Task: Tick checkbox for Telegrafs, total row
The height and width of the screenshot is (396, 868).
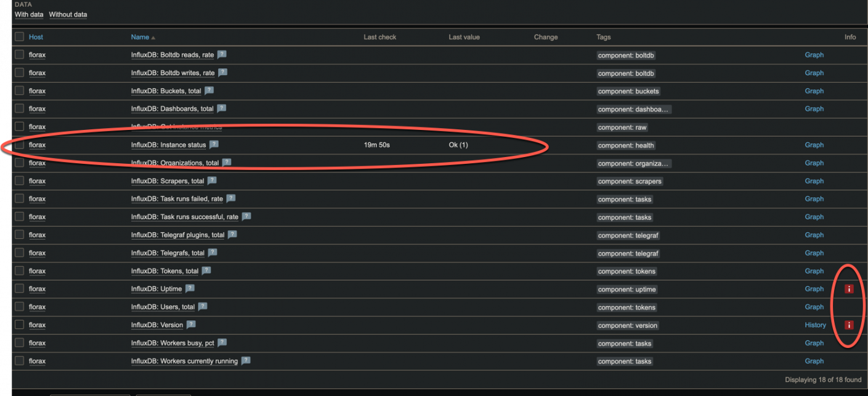Action: click(19, 253)
